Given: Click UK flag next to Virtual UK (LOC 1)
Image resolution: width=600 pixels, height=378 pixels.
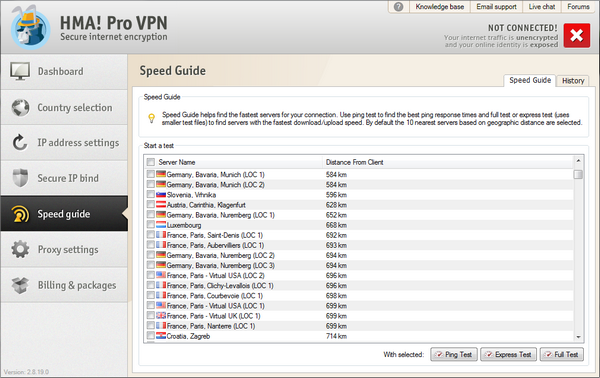Looking at the screenshot, I should pos(161,315).
